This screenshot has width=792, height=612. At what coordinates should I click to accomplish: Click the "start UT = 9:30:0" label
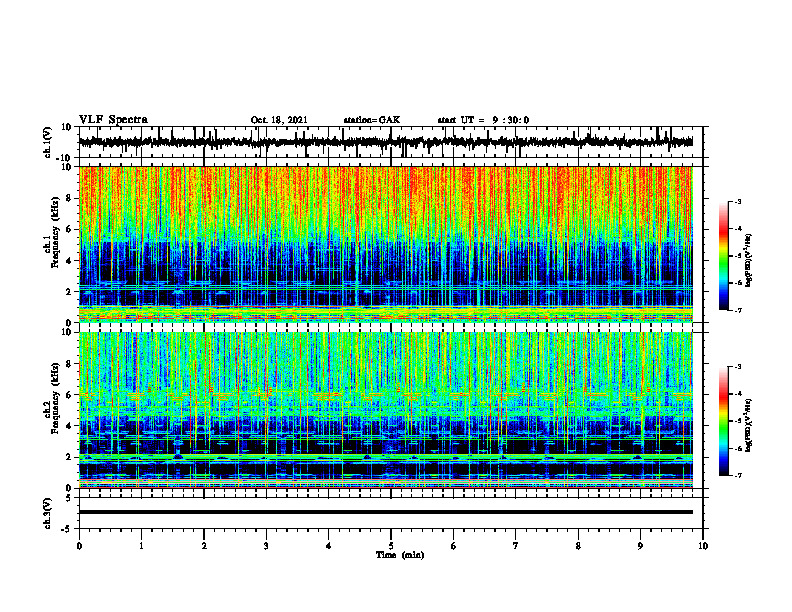click(483, 120)
